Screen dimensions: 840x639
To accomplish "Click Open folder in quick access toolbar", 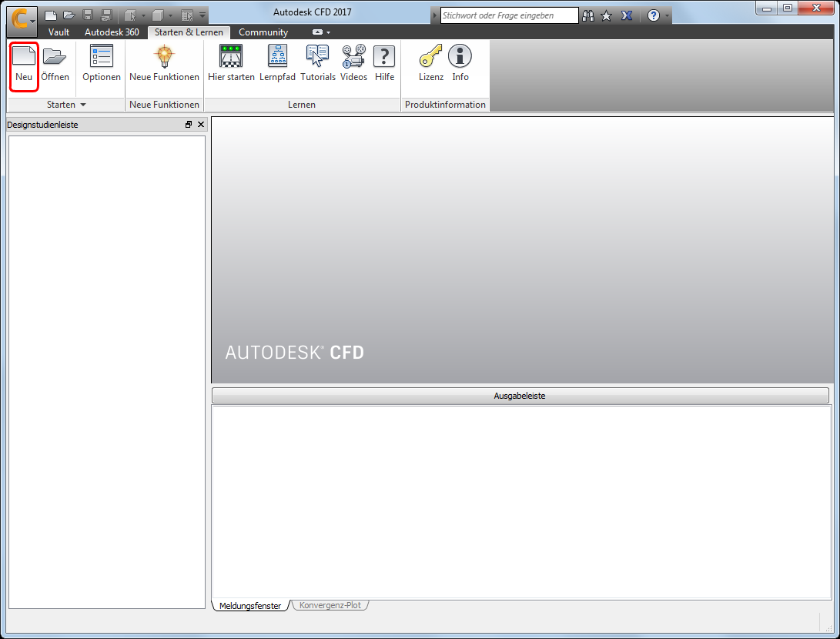I will pos(69,15).
